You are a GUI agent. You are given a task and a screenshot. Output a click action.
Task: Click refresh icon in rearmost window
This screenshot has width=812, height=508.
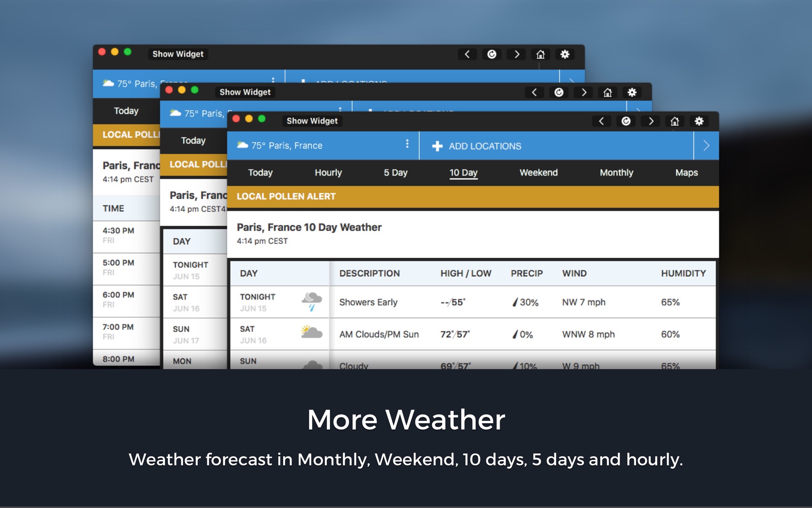coord(492,54)
